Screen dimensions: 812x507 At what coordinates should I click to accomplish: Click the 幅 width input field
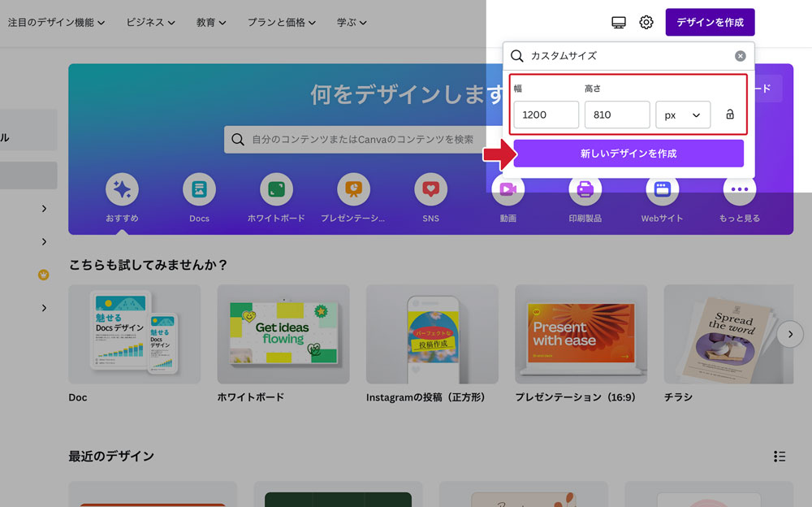click(x=546, y=115)
